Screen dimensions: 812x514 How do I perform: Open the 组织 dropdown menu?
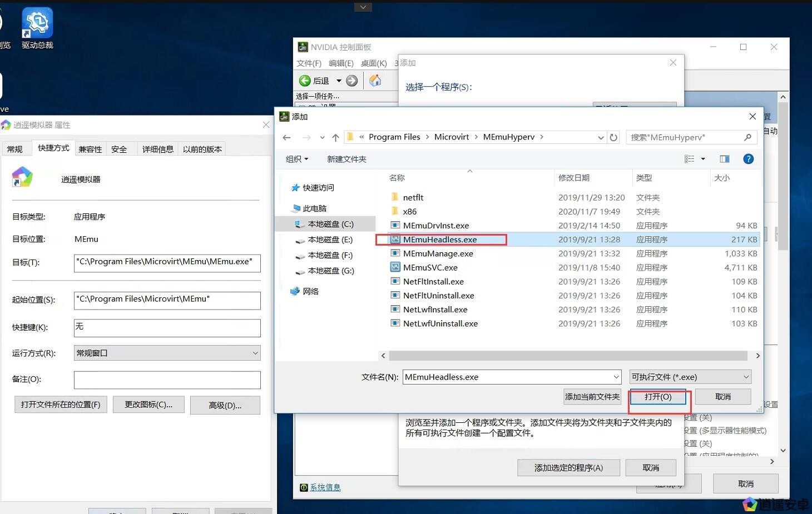296,159
